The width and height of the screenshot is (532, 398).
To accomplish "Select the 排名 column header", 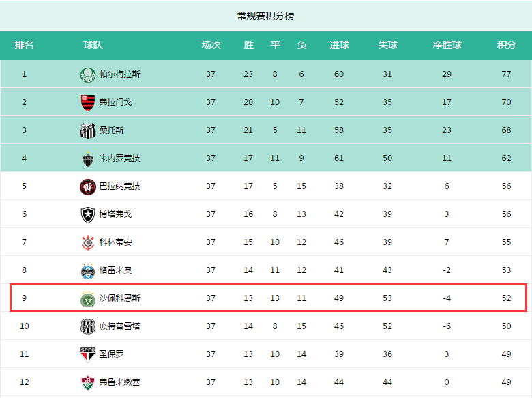I will pos(24,45).
